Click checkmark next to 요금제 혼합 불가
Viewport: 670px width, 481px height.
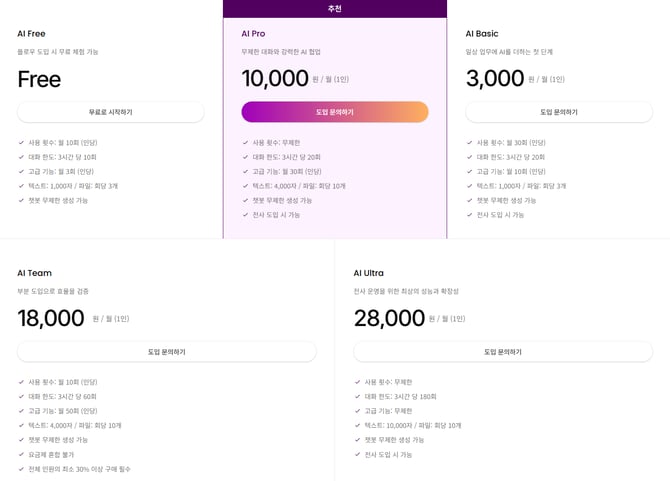click(x=21, y=454)
